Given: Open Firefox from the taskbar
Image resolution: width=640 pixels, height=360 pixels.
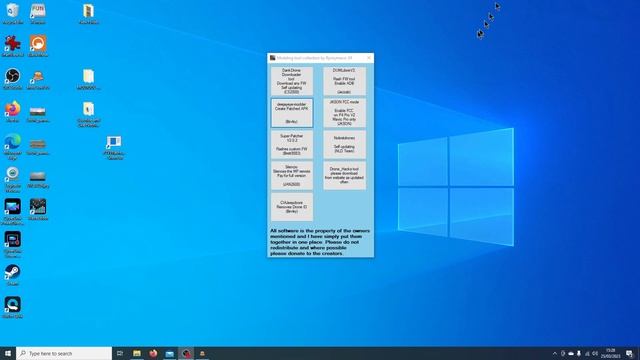Looking at the screenshot, I should coord(153,353).
